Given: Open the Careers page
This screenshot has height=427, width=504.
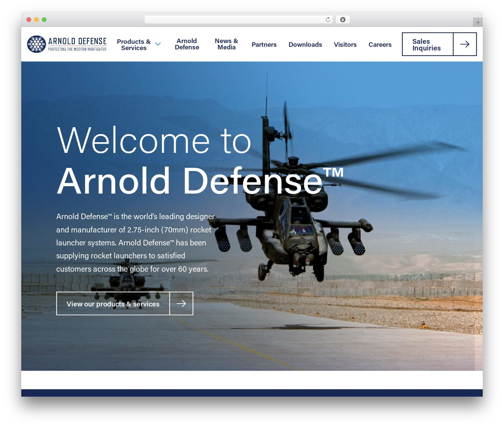Looking at the screenshot, I should coord(380,45).
